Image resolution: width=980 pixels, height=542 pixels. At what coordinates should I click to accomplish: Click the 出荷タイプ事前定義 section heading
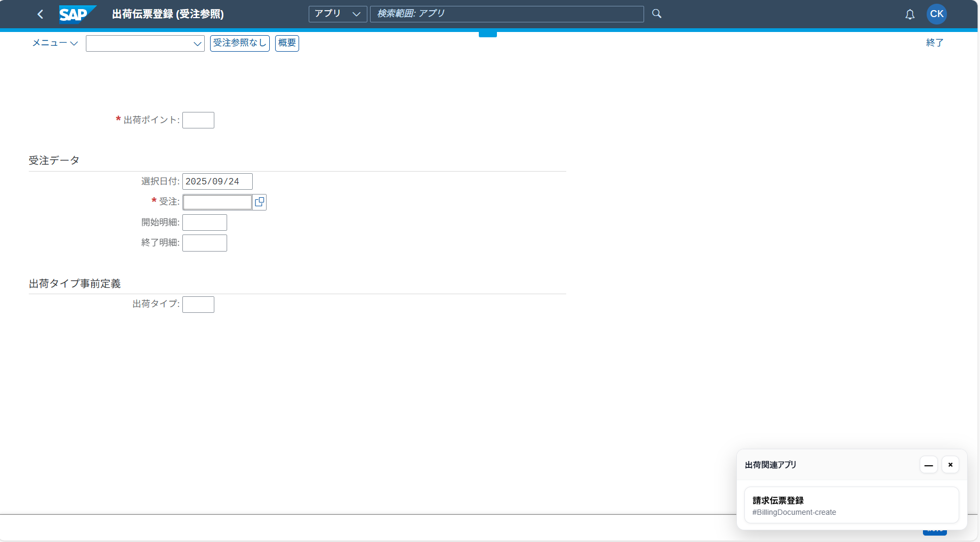75,284
